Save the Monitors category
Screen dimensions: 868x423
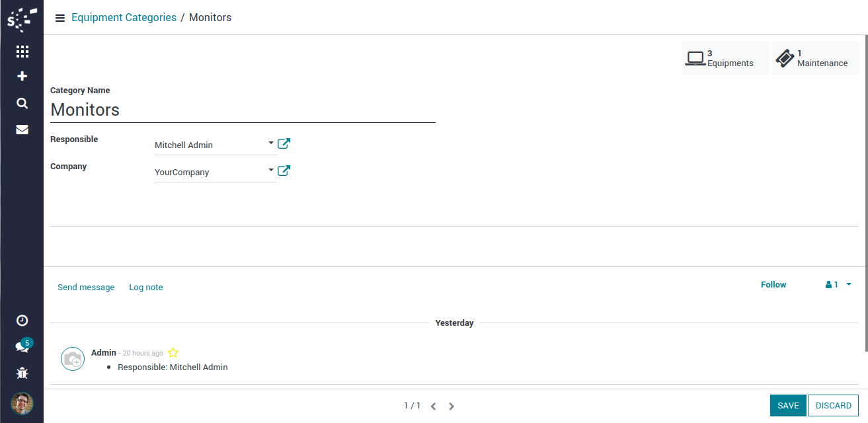788,405
